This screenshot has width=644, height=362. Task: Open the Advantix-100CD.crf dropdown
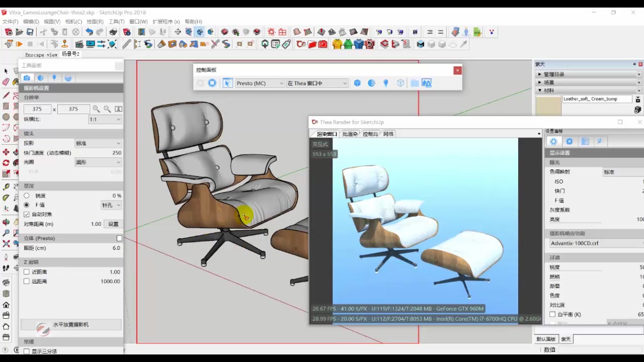(x=596, y=243)
